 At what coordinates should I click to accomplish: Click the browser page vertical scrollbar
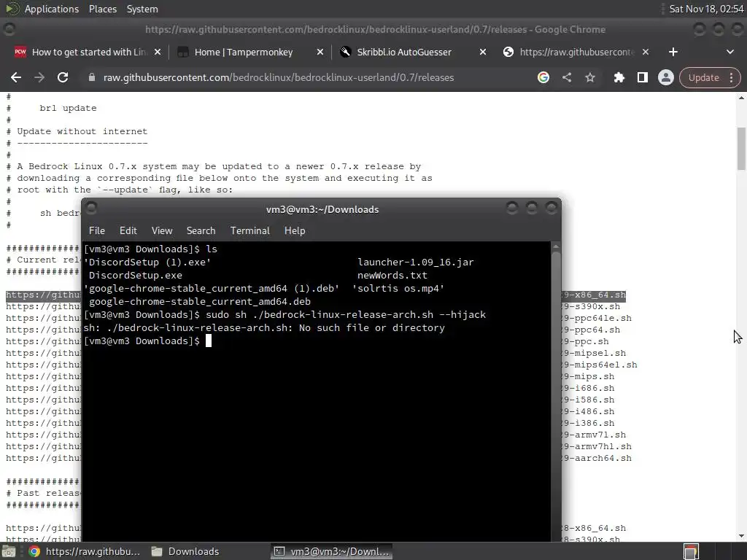click(741, 147)
